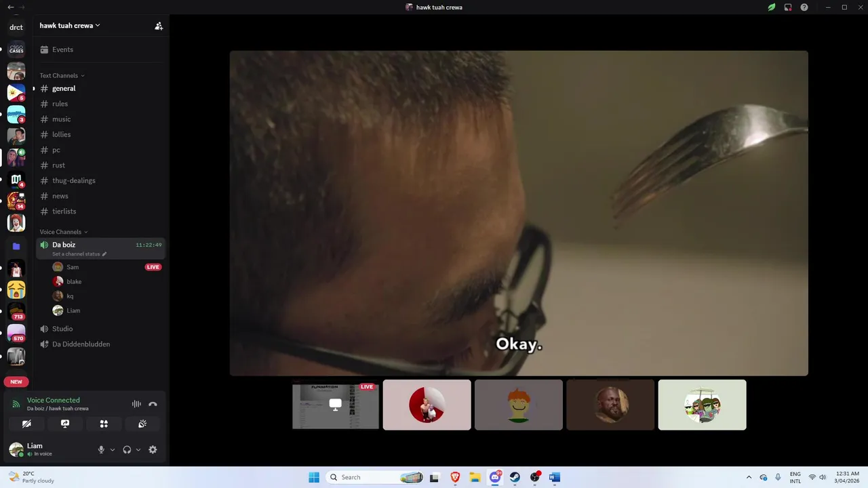Viewport: 868px width, 488px height.
Task: Open the music text channel
Action: 100,119
